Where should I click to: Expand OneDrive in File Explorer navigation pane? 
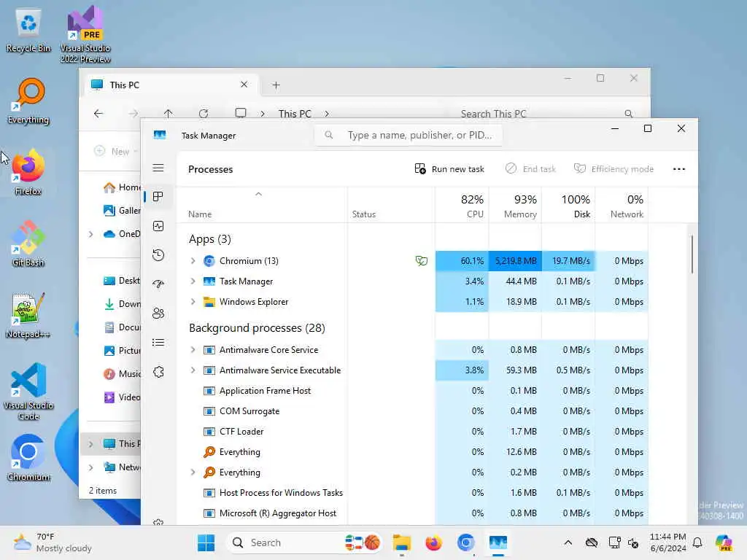[x=91, y=234]
